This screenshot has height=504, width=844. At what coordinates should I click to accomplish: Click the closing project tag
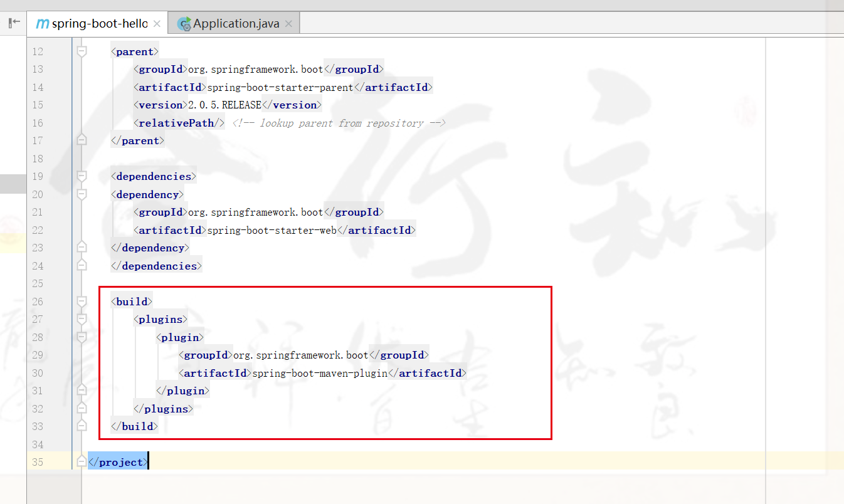point(118,462)
